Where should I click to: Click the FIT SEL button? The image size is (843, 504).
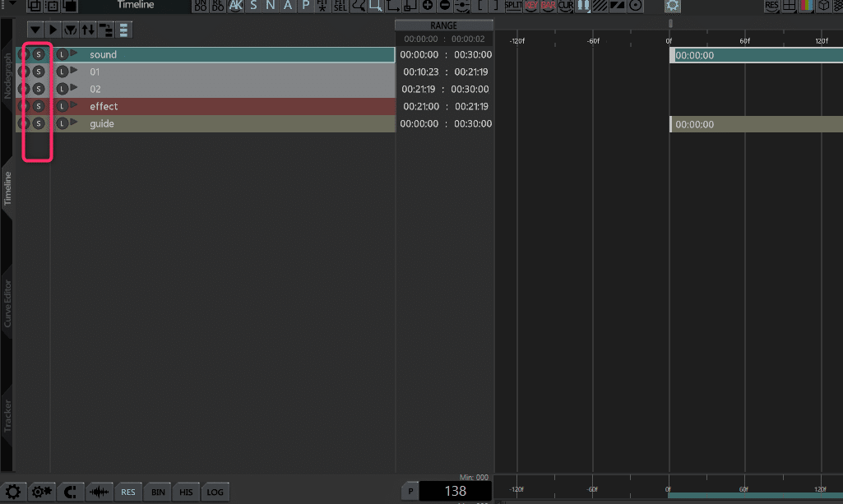(x=340, y=6)
